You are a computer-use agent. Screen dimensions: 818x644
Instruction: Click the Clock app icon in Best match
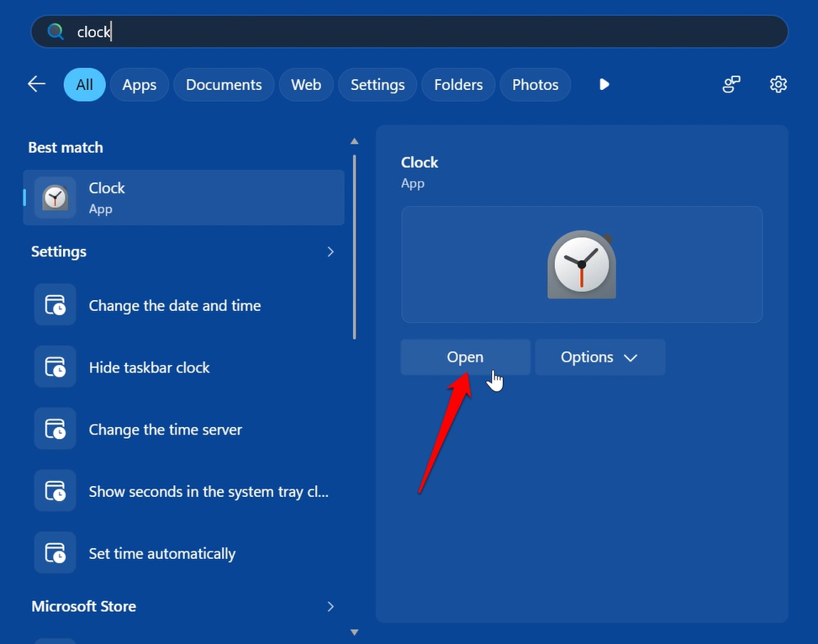click(x=55, y=198)
